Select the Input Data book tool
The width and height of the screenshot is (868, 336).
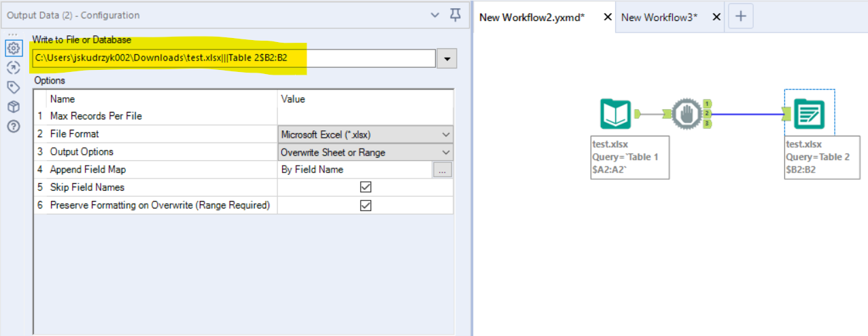615,113
